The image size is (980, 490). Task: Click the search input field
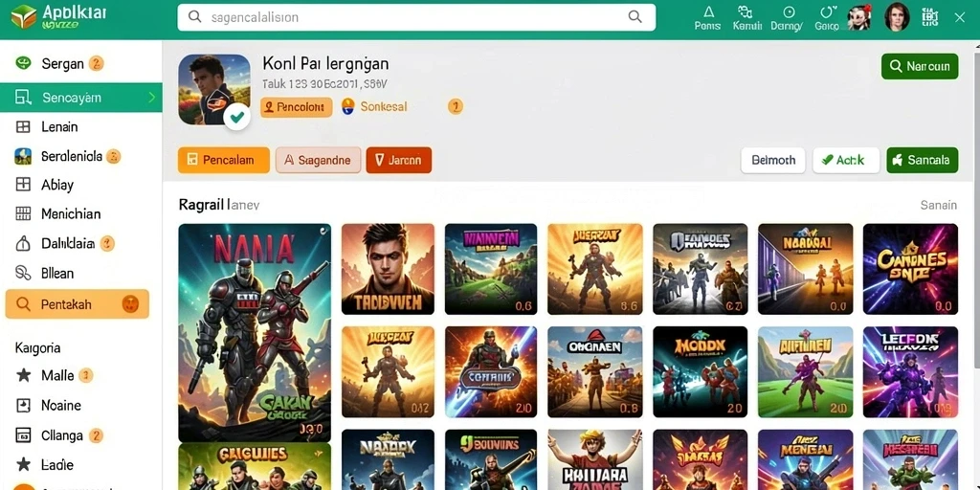tap(416, 17)
